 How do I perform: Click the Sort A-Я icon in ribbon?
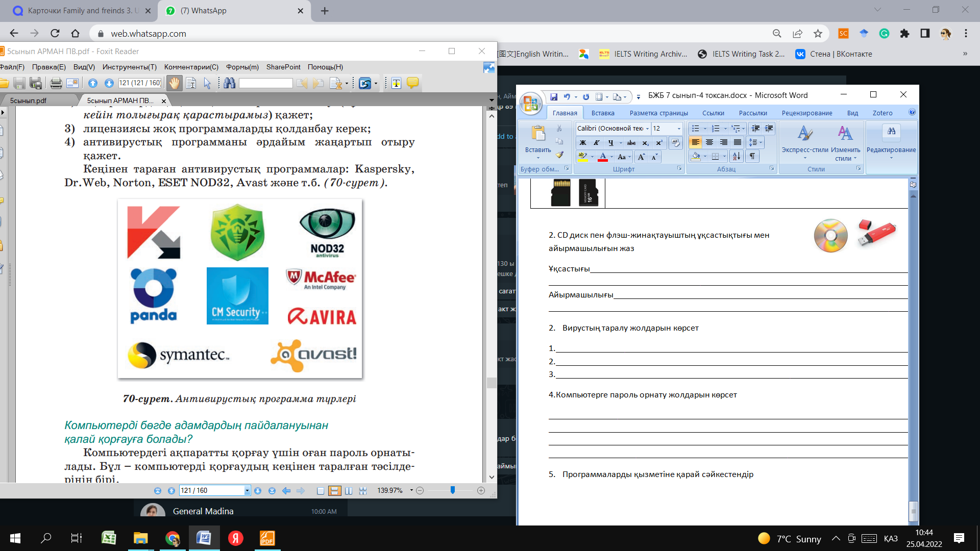tap(736, 157)
